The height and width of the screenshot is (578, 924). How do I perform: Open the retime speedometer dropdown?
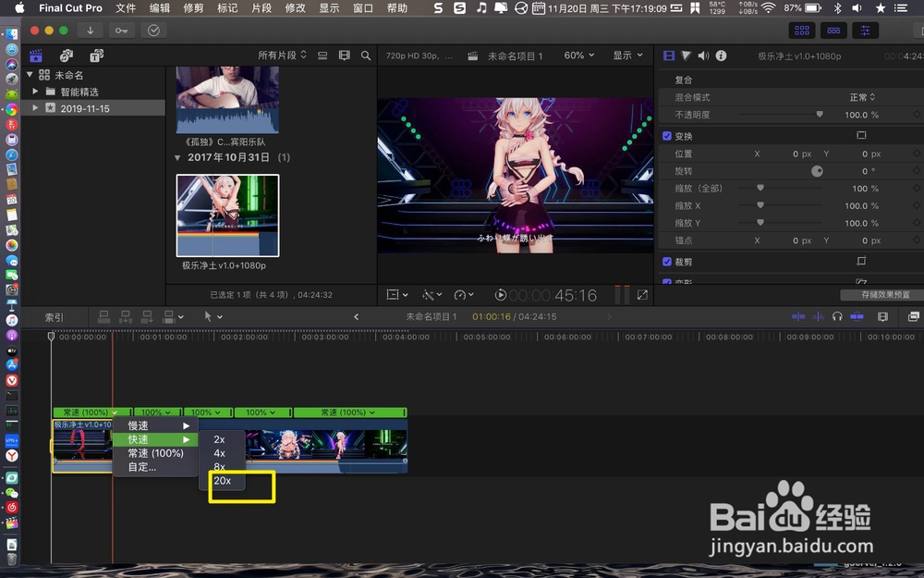(464, 294)
